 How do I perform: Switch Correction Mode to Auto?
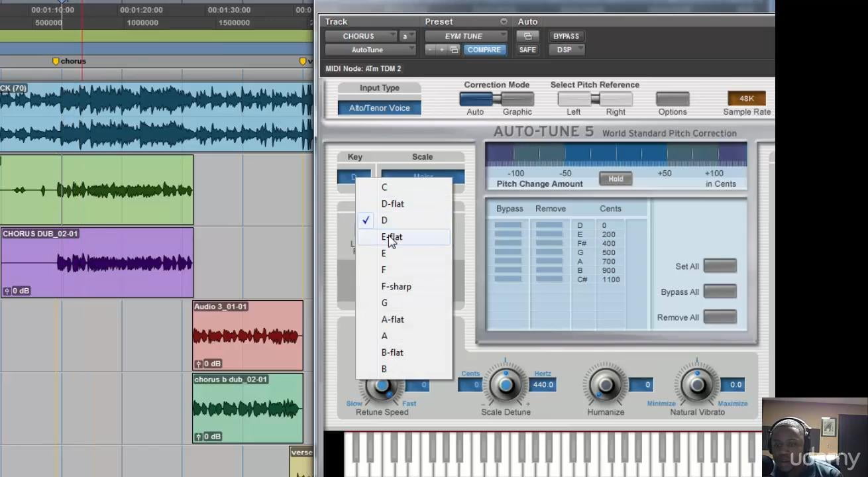click(476, 99)
